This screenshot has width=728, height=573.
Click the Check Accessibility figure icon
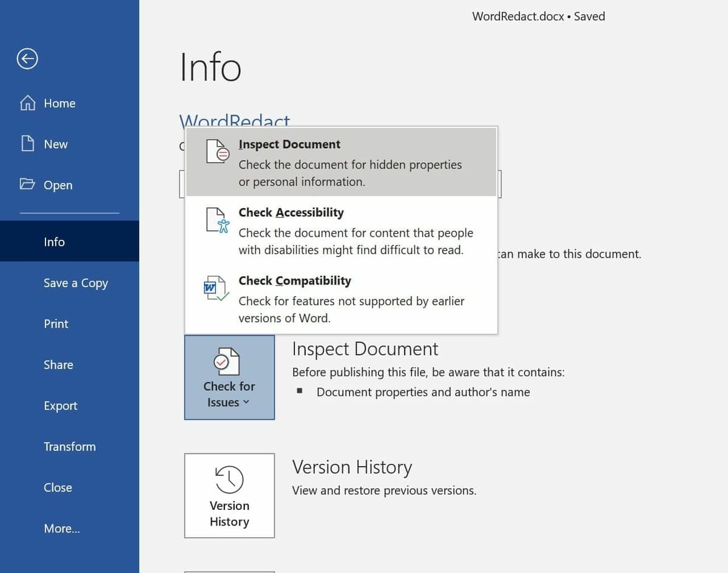217,220
